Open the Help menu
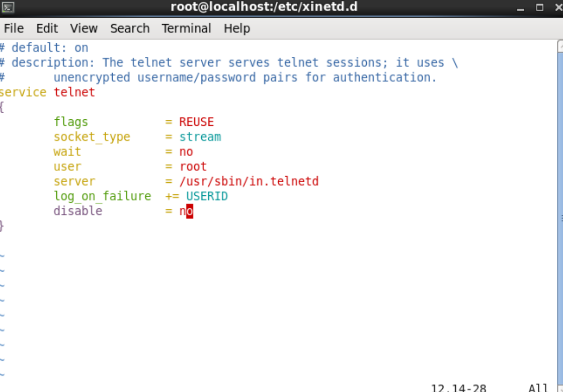This screenshot has width=563, height=392. (236, 28)
